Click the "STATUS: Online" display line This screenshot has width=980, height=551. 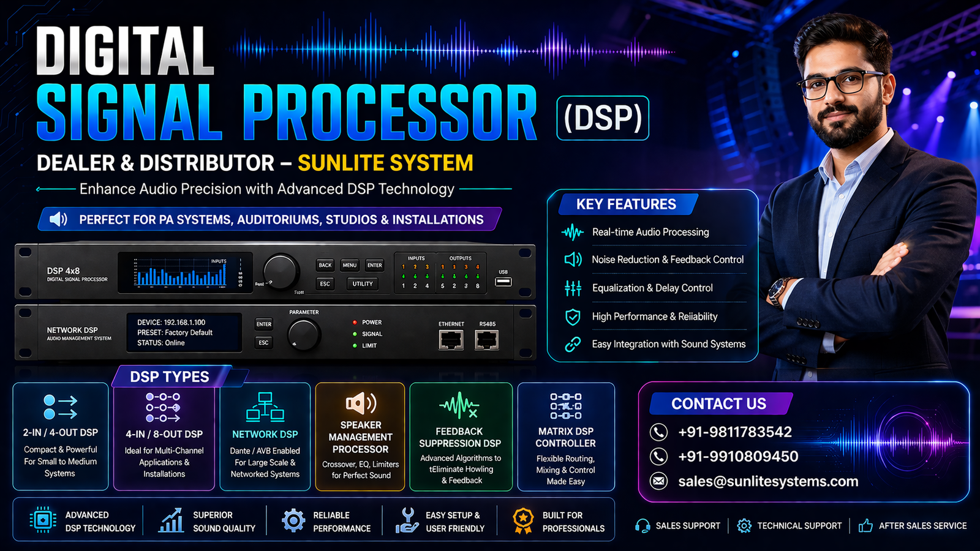click(x=161, y=343)
